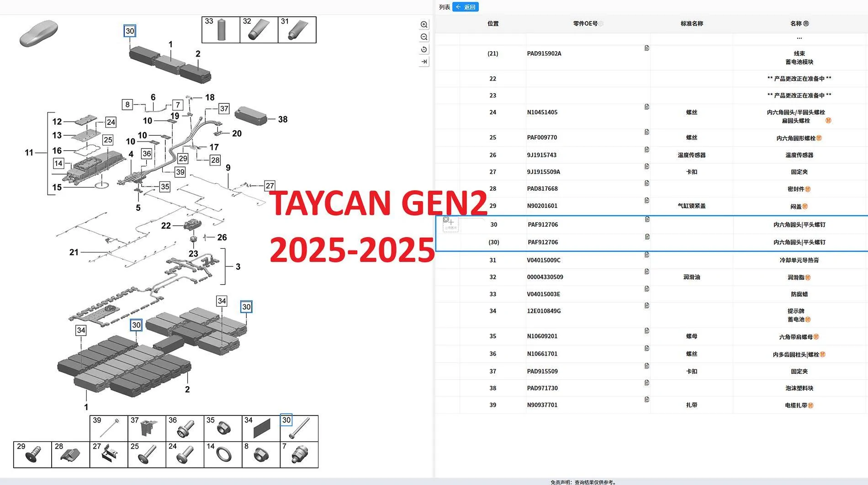This screenshot has height=485, width=868.
Task: Copy part number N10609201 icon
Action: point(647,330)
